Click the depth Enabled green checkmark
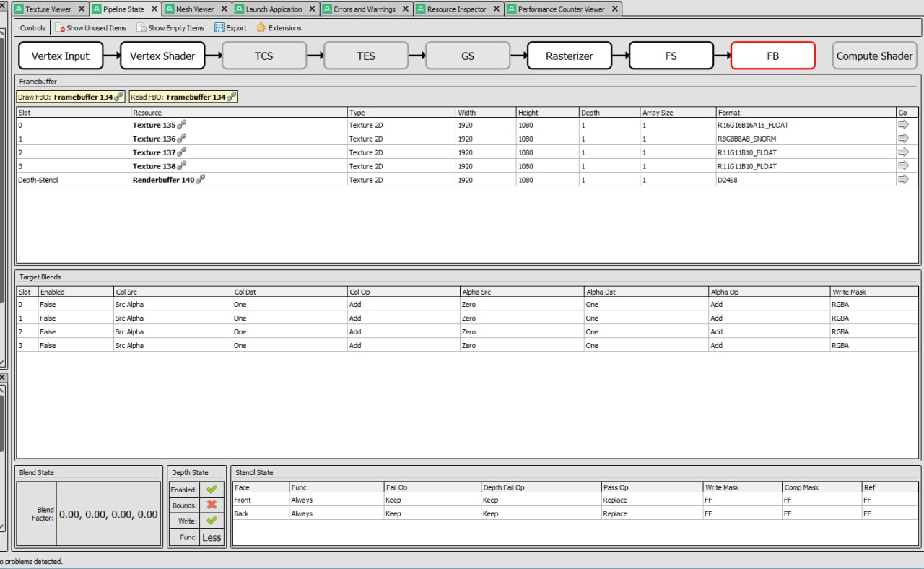The width and height of the screenshot is (924, 569). coord(212,490)
